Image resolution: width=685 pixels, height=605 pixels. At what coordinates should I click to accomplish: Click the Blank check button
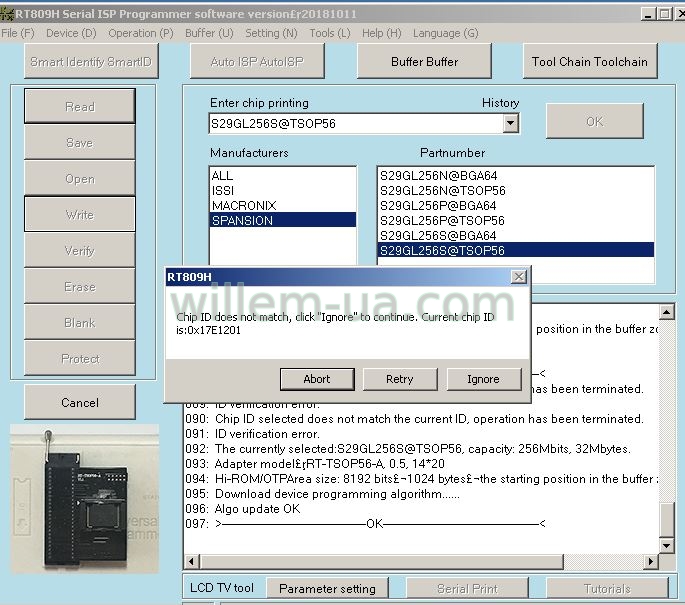(80, 323)
